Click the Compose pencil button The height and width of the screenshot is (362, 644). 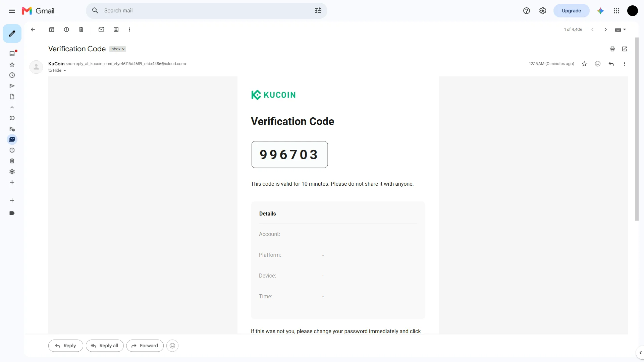click(12, 34)
